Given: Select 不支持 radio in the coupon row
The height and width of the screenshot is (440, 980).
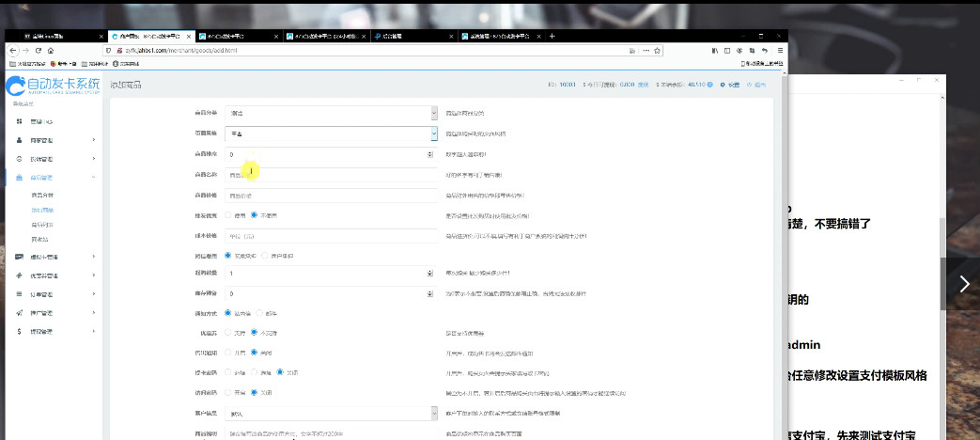Looking at the screenshot, I should (x=254, y=333).
